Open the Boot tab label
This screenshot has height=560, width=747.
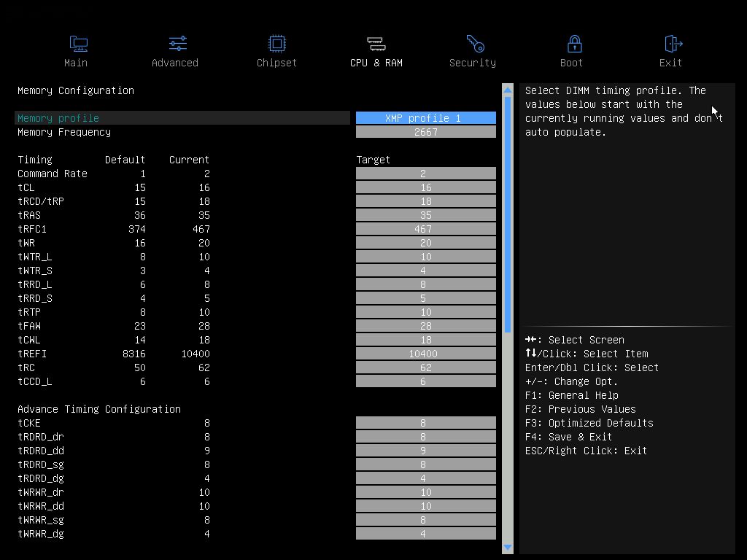[571, 63]
